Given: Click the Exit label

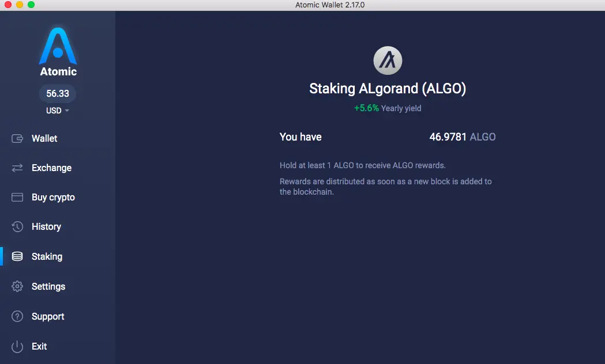Looking at the screenshot, I should click(x=39, y=346).
